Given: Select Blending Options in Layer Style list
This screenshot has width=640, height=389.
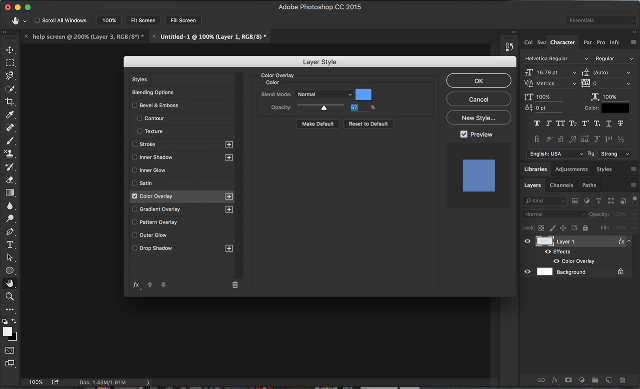Looking at the screenshot, I should pos(182,92).
